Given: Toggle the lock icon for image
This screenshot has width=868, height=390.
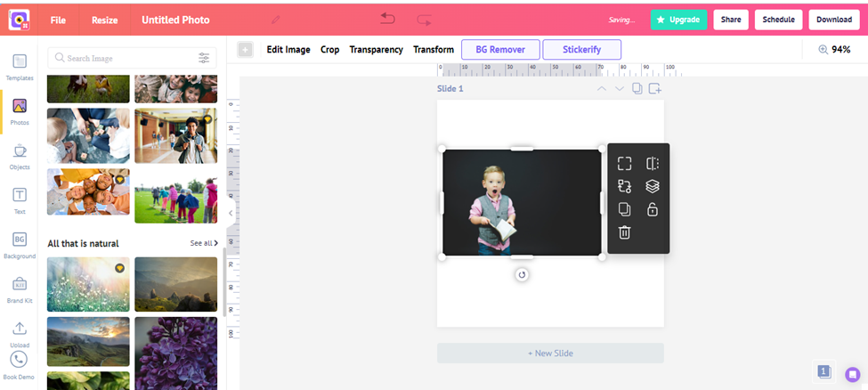Looking at the screenshot, I should coord(653,209).
